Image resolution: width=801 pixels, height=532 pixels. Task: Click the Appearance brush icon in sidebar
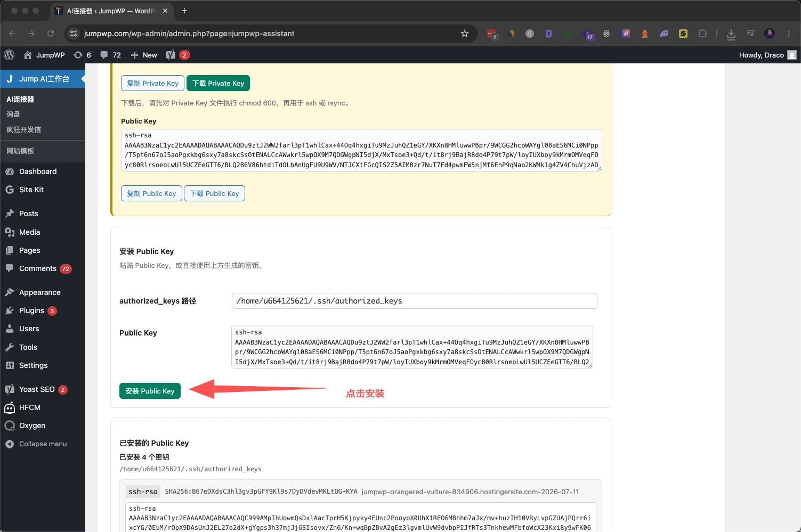coord(10,292)
